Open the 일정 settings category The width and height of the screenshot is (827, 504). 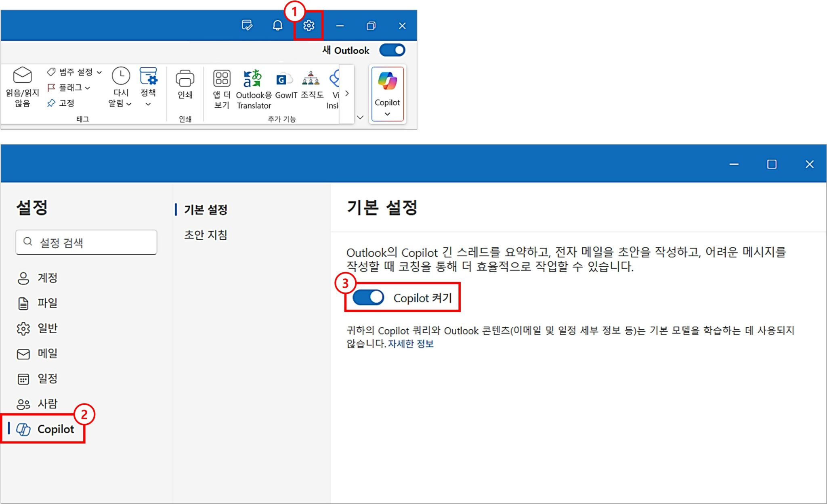[x=38, y=379]
